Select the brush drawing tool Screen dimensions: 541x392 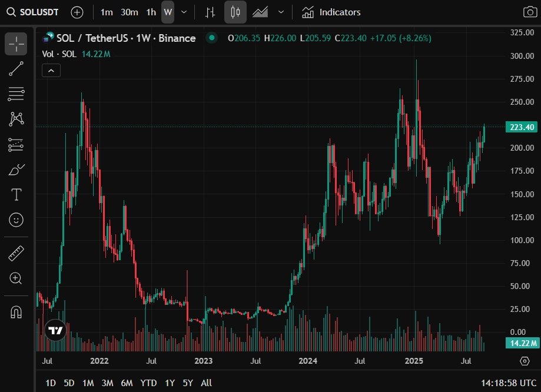tap(16, 170)
